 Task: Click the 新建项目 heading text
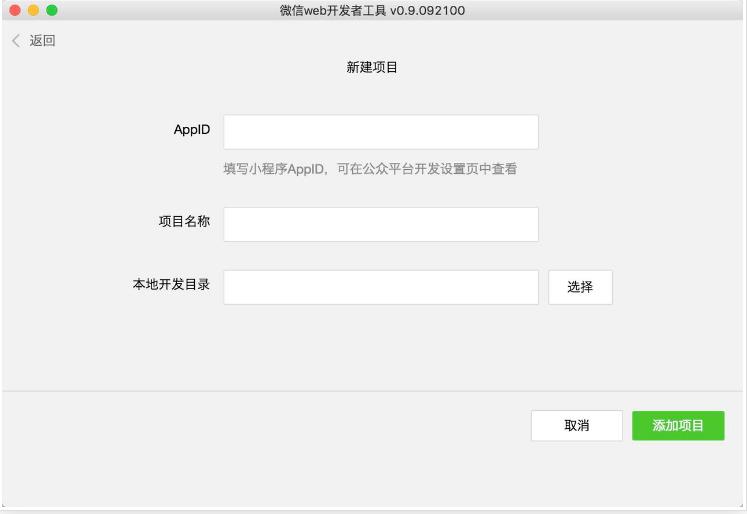click(372, 67)
